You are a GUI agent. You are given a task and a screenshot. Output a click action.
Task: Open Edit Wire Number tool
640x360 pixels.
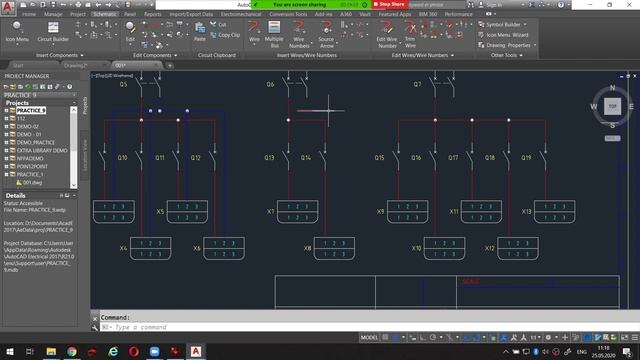click(x=387, y=34)
